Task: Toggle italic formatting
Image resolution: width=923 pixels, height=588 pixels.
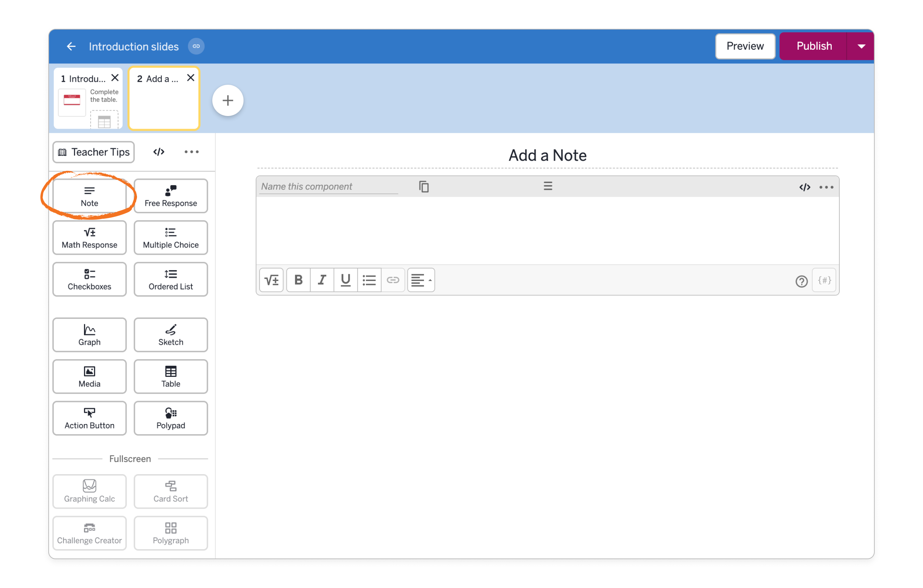Action: pyautogui.click(x=322, y=280)
